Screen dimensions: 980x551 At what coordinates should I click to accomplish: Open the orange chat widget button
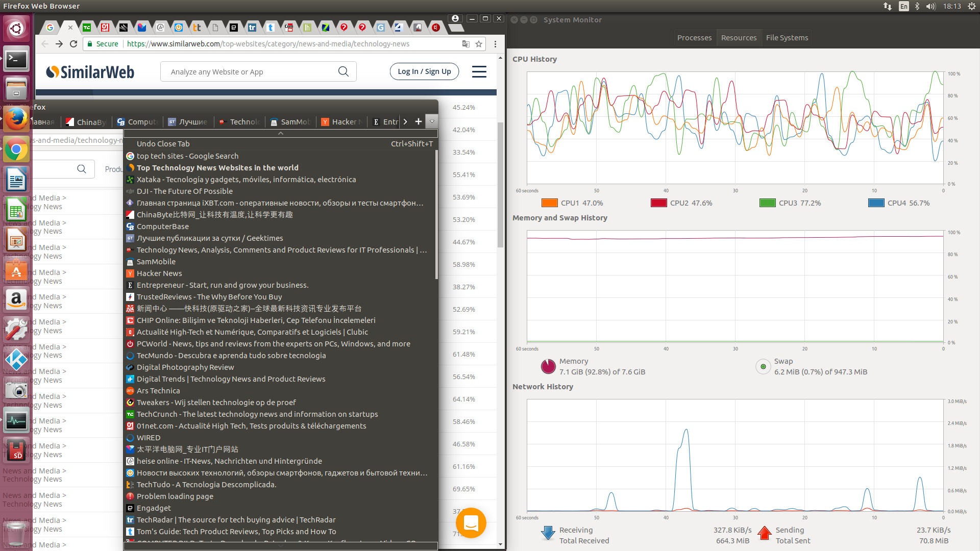click(x=471, y=522)
